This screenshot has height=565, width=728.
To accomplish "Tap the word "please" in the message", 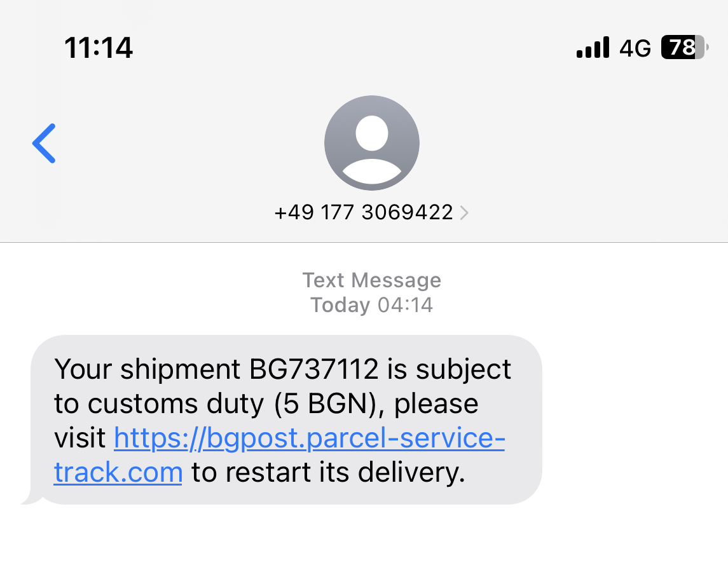I will tap(436, 404).
